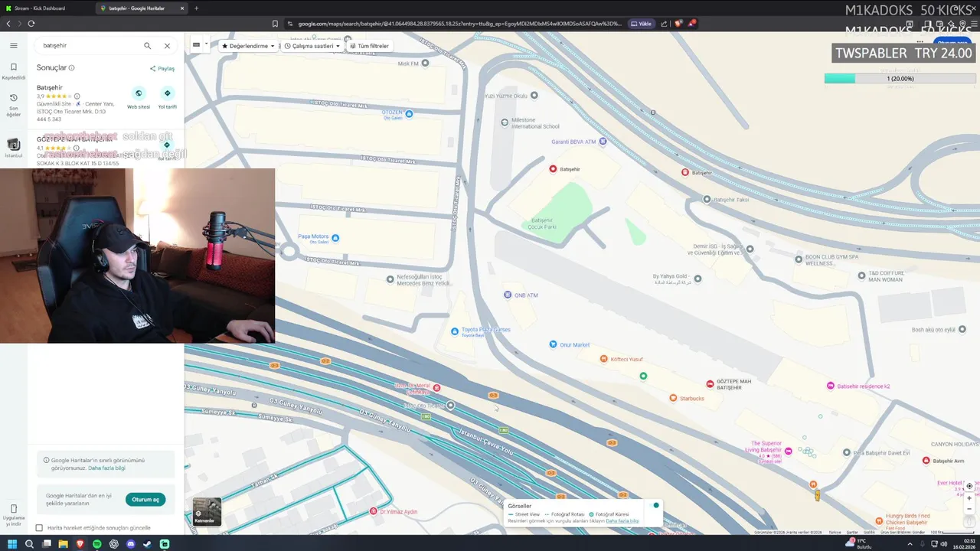Expand the dropdown arrow beside panel toggle
Image resolution: width=980 pixels, height=551 pixels.
pyautogui.click(x=205, y=44)
